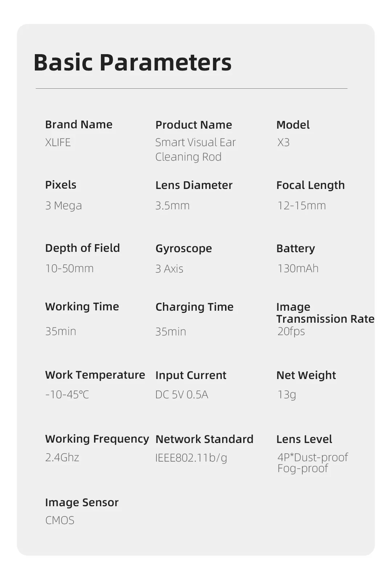Click the Basic Parameters heading
The width and height of the screenshot is (392, 580).
click(132, 63)
